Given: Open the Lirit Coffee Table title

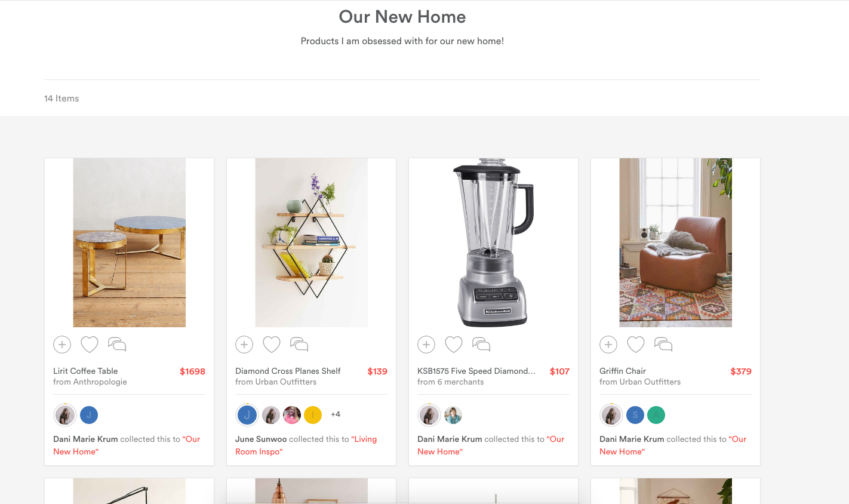Looking at the screenshot, I should (85, 371).
